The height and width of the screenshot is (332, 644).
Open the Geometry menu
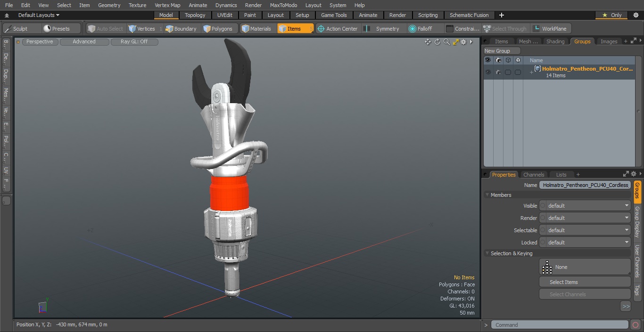coord(109,5)
